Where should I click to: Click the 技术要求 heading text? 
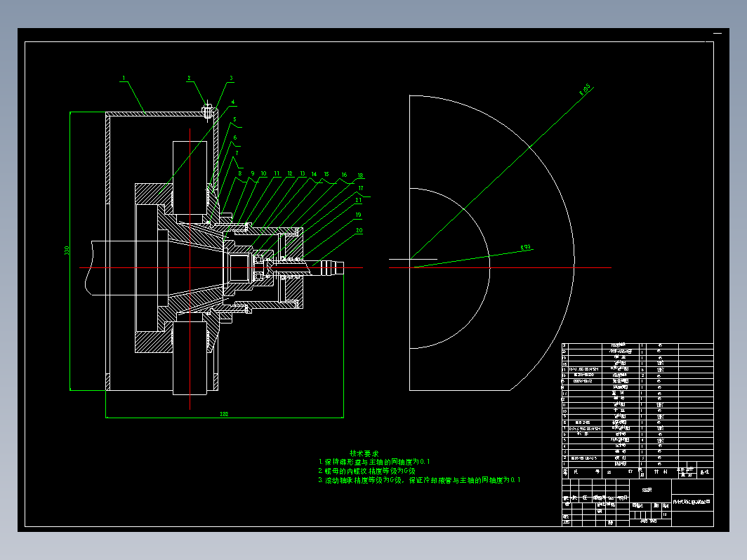point(364,453)
